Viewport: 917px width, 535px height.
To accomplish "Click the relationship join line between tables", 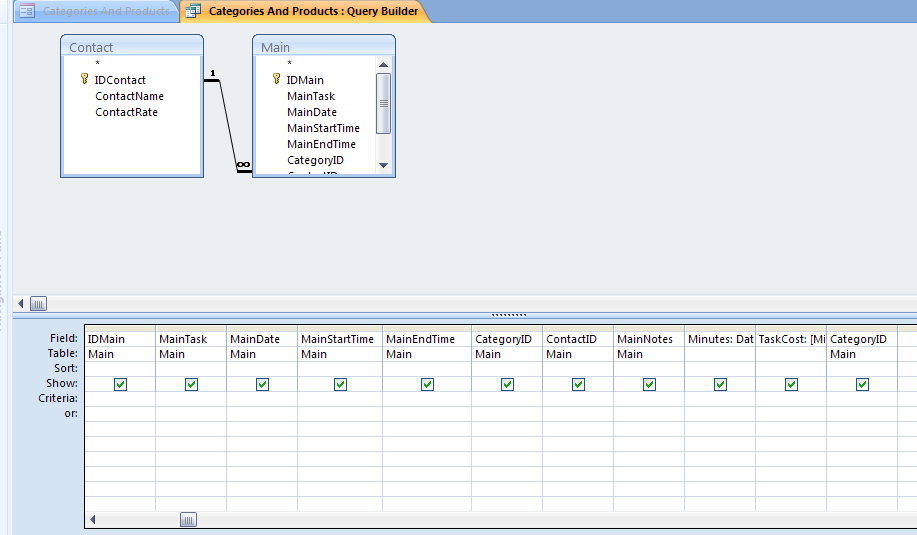I will (228, 125).
